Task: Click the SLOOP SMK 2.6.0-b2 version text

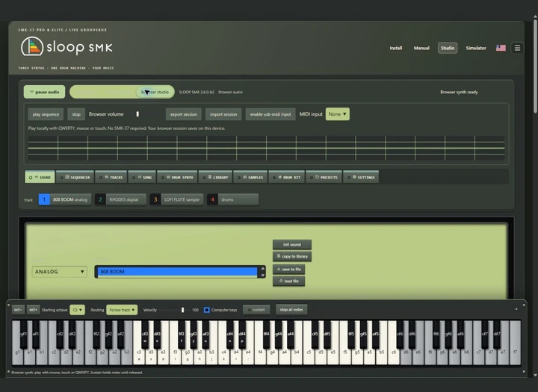Action: 197,92
